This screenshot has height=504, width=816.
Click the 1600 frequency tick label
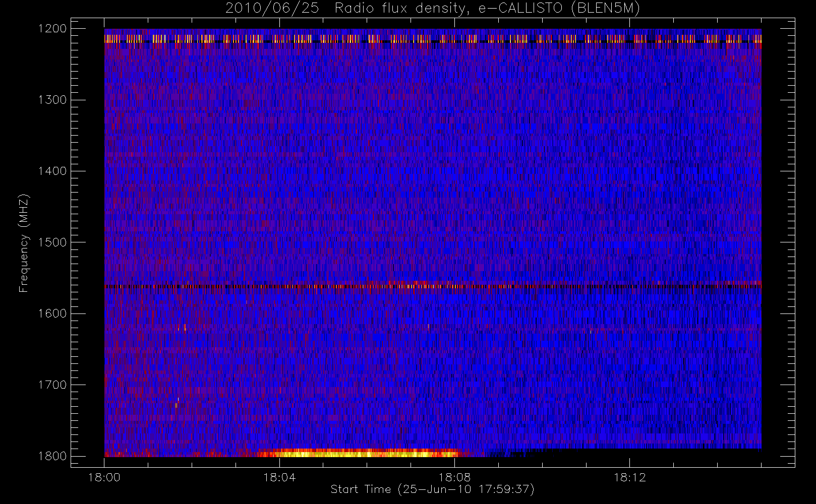[52, 313]
